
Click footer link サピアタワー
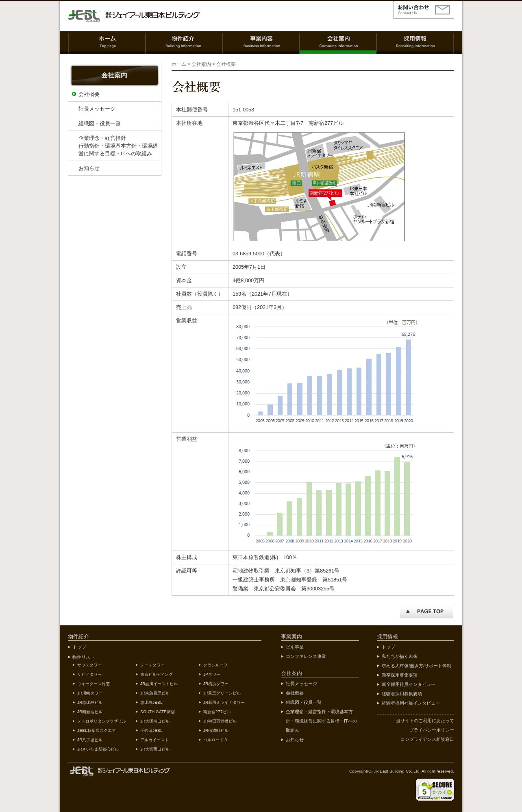click(x=89, y=675)
